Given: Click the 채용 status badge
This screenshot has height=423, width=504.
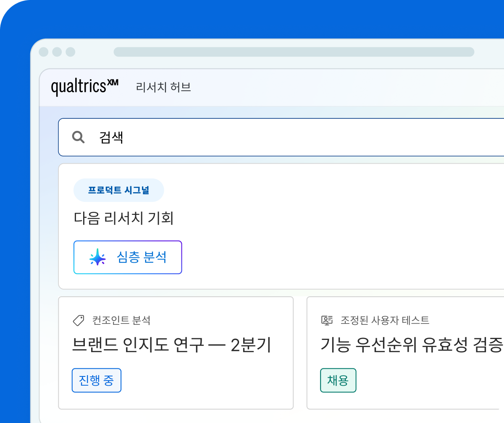Looking at the screenshot, I should point(338,380).
